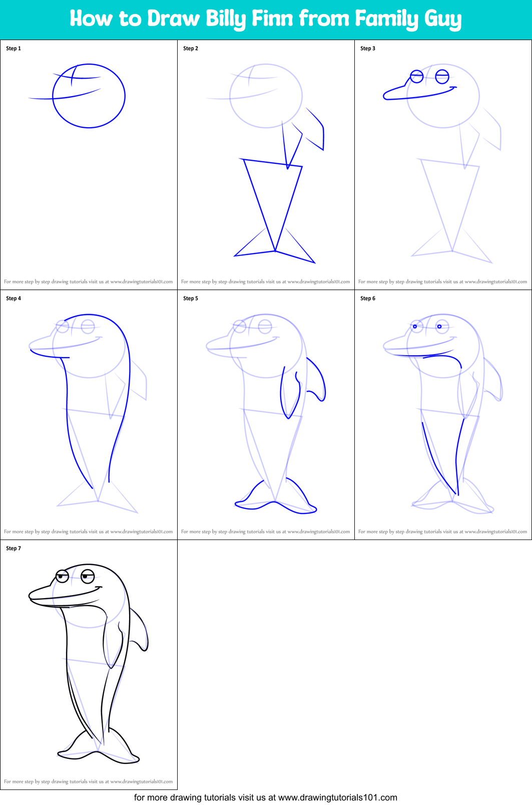Select the Step 2 drawing thumbnail
Viewport: 532px width, 805px height.
[266, 165]
